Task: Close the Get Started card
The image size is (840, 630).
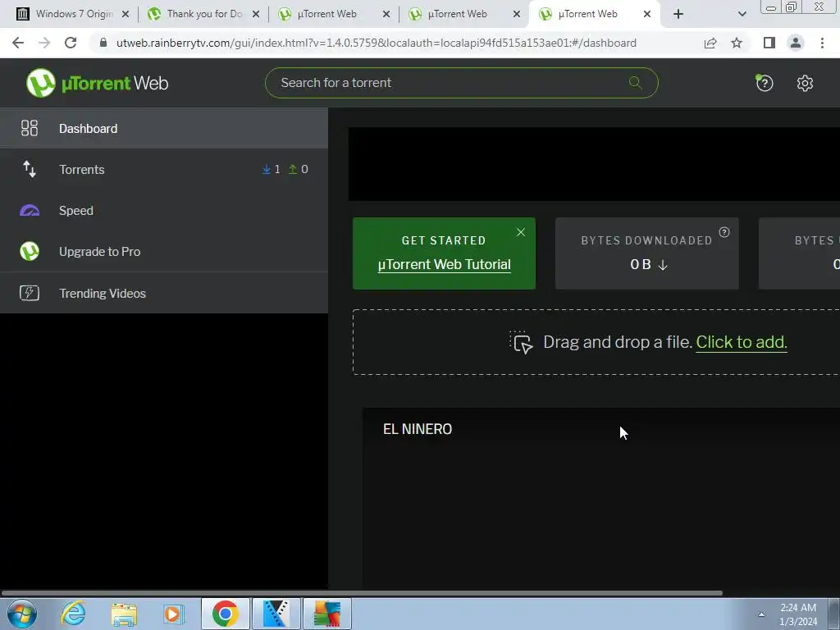Action: (x=521, y=232)
